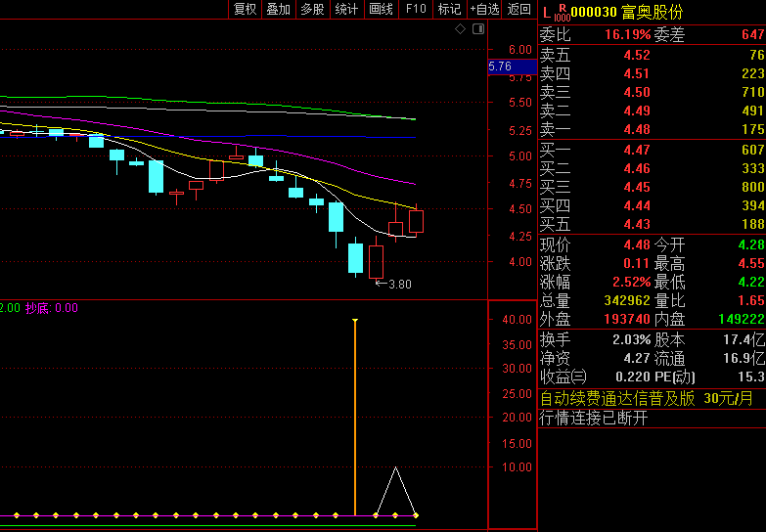Click the 最高 value 4.55

(751, 264)
